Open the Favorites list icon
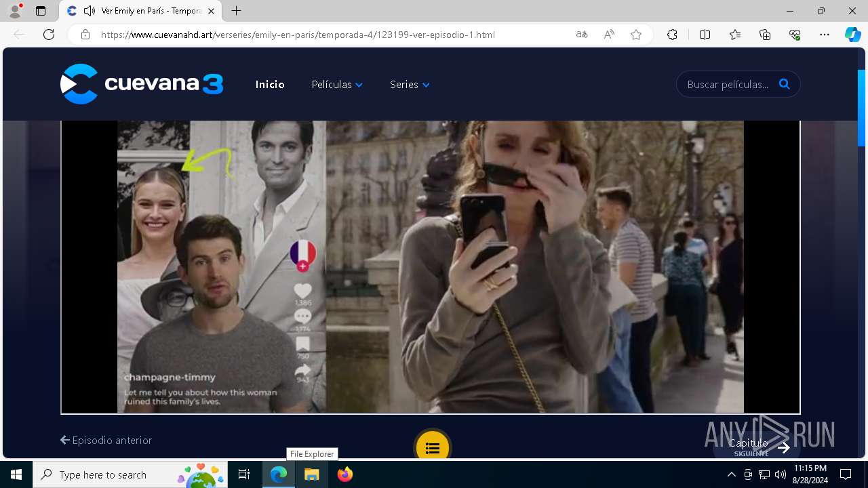868x488 pixels. [x=735, y=35]
